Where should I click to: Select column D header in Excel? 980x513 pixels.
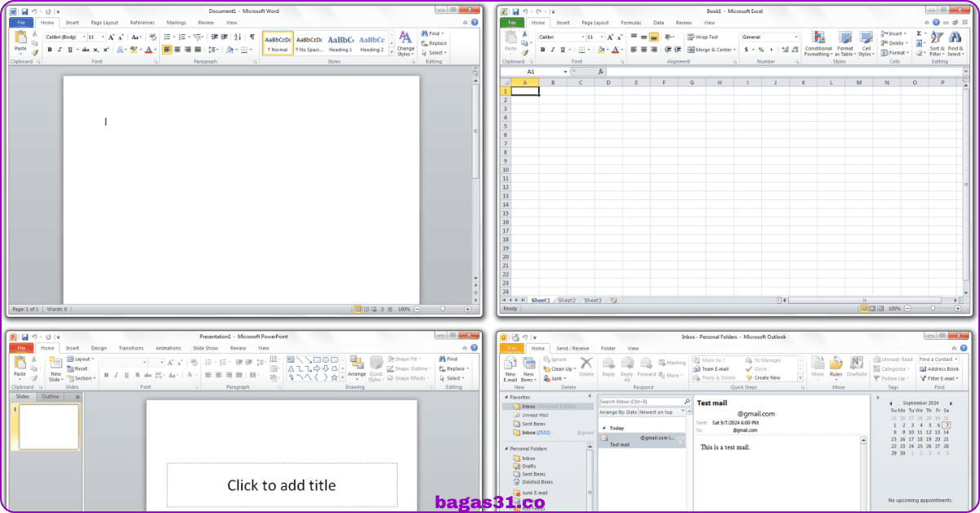(608, 83)
